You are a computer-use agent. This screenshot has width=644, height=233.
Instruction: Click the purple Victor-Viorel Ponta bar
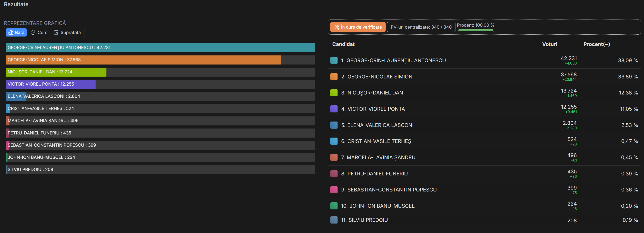51,84
